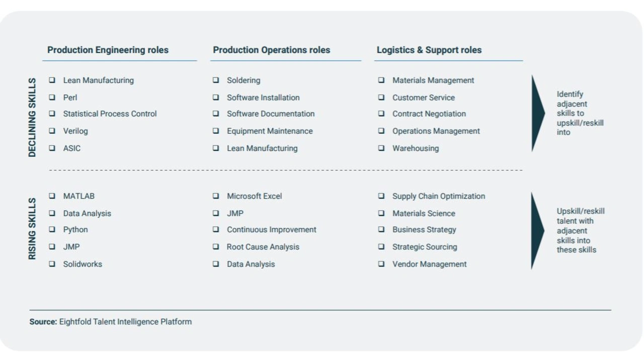Toggle the Microsoft Excel checkbox

(216, 196)
